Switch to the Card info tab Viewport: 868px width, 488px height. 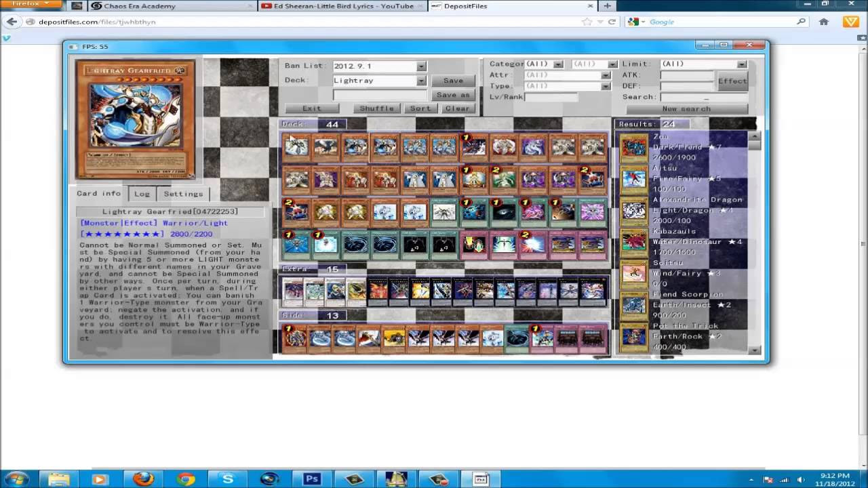[x=98, y=194]
